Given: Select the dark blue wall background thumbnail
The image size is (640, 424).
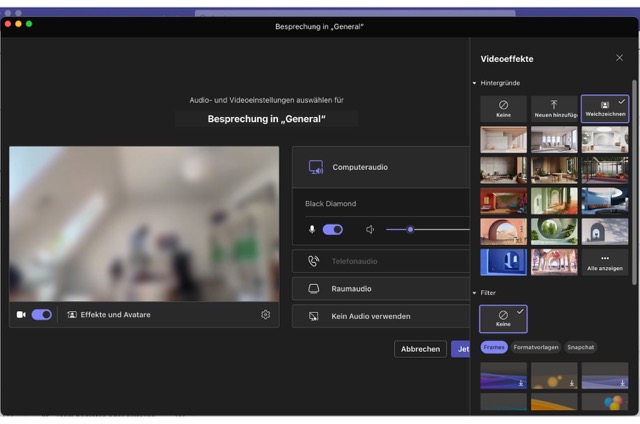Looking at the screenshot, I should pyautogui.click(x=503, y=262).
